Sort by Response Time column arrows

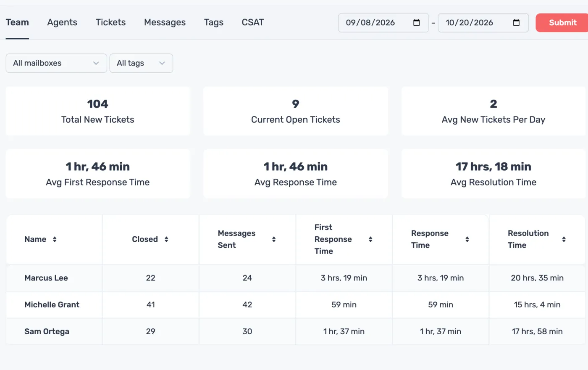[467, 239]
